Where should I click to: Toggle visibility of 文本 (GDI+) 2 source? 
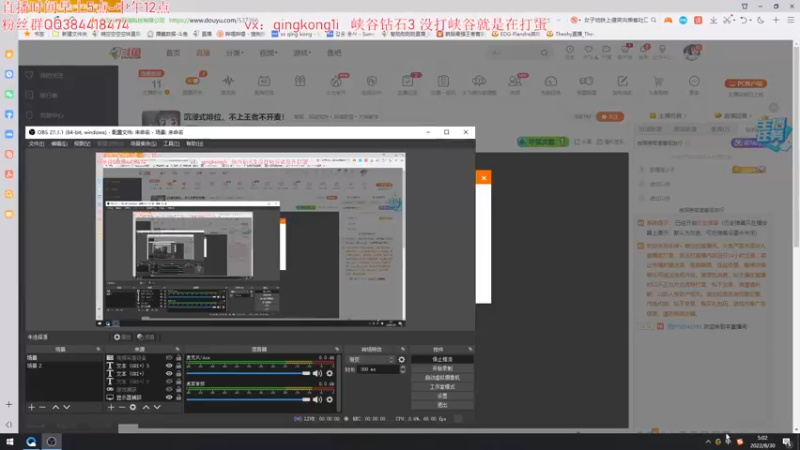169,382
